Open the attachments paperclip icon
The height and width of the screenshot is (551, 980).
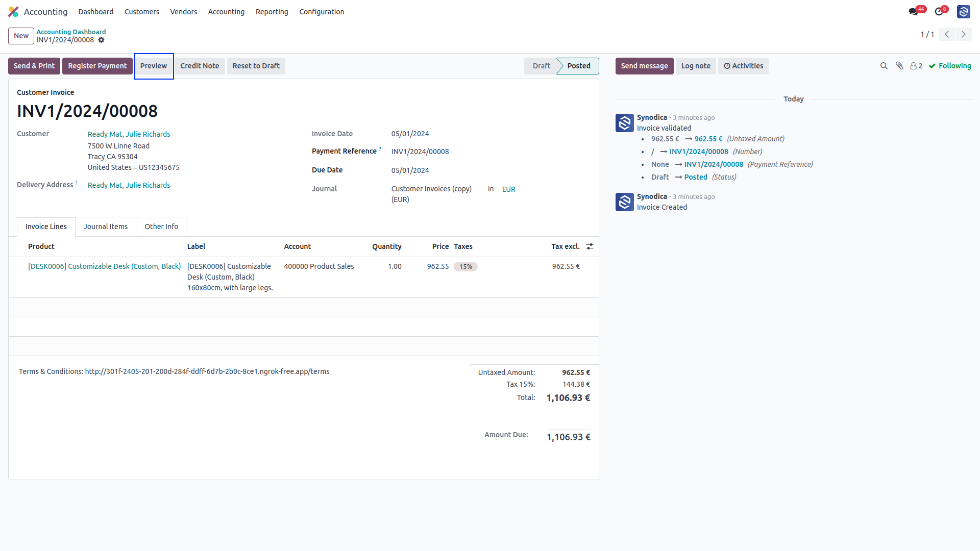click(x=899, y=66)
